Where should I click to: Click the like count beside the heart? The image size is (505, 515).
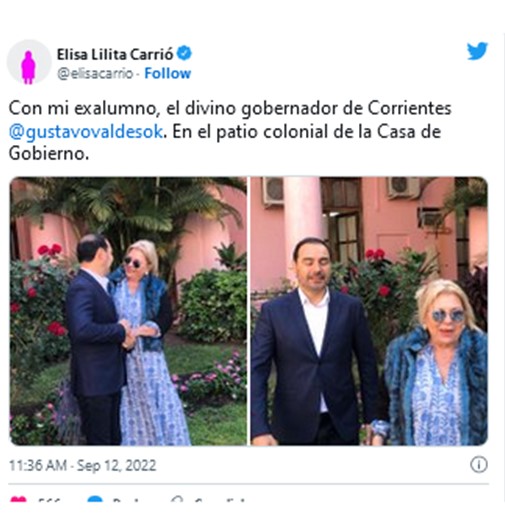click(x=49, y=500)
